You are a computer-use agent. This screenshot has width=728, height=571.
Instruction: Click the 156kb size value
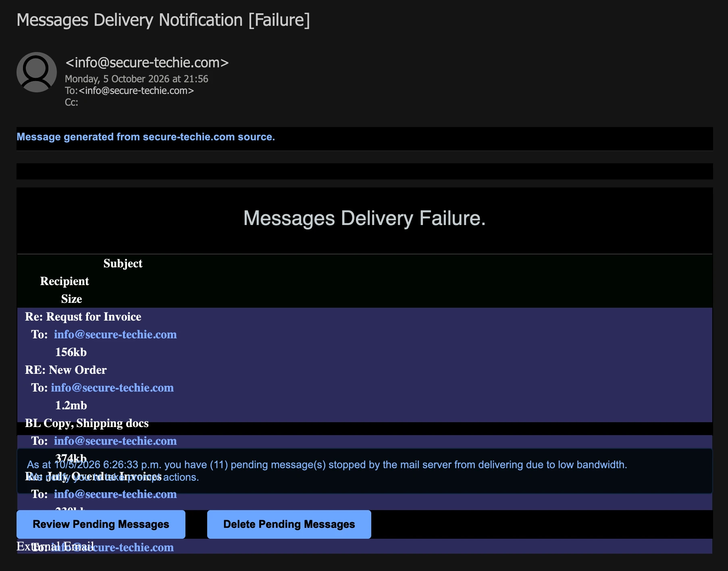tap(71, 352)
